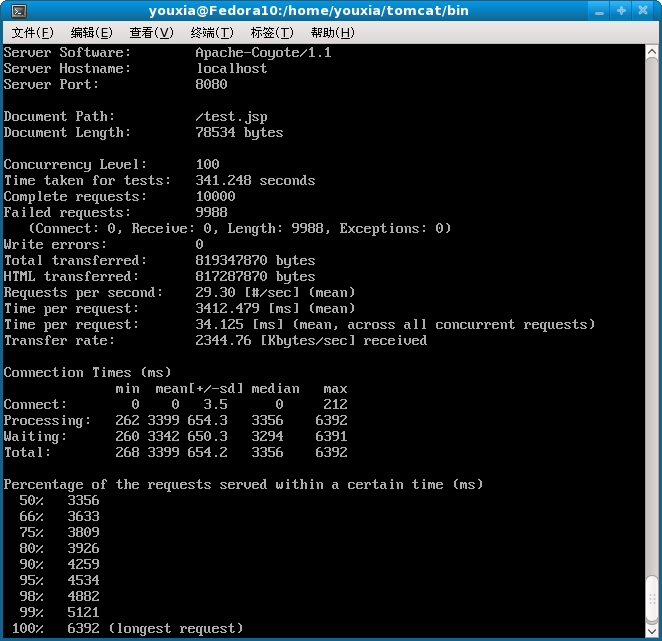Click the terminal icon in title bar
Screen dimensions: 662x641
pos(19,11)
